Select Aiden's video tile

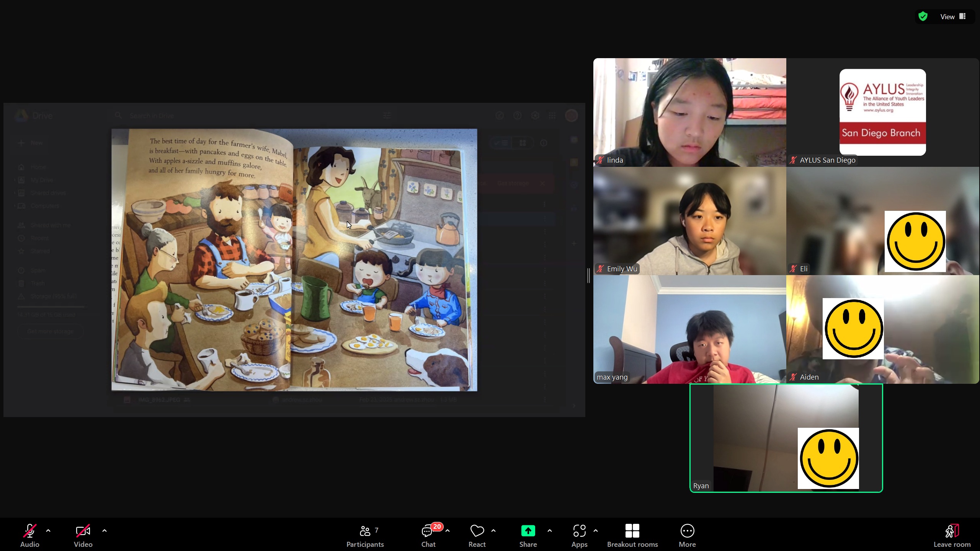click(882, 329)
